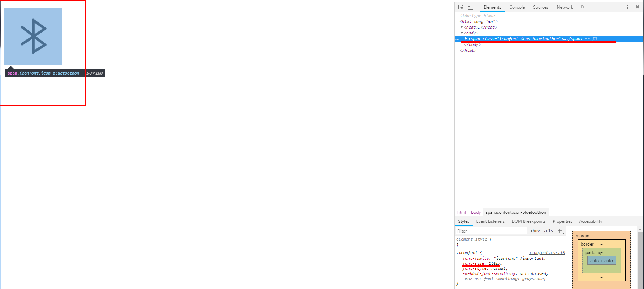The image size is (644, 289).
Task: Open the Accessibility tab
Action: [591, 221]
